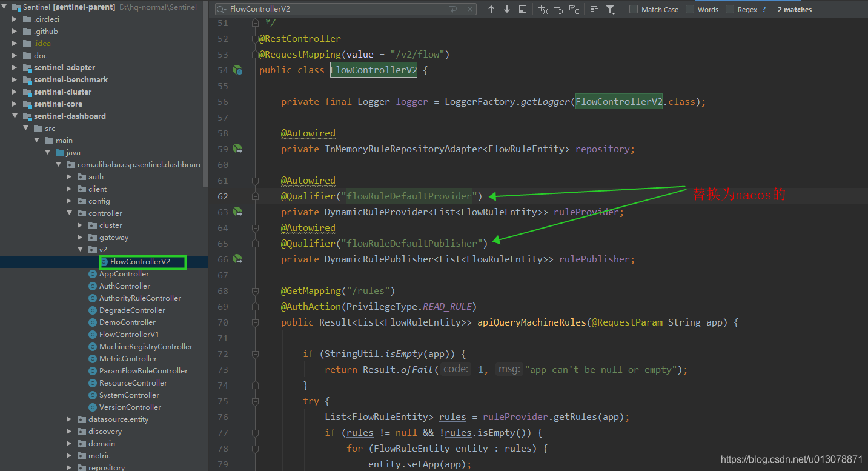Fold the apiQueryMachineRules method at line 70
868x471 pixels.
pos(255,322)
